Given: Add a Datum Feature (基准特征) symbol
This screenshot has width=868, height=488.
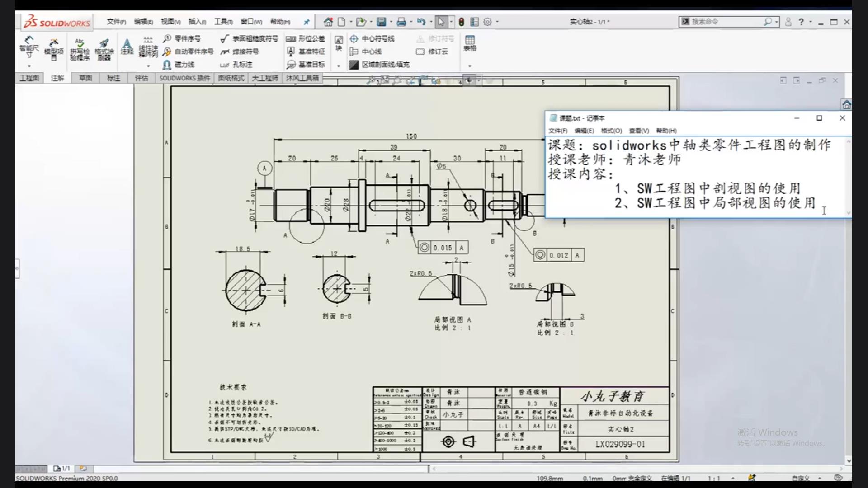Looking at the screenshot, I should coord(306,52).
